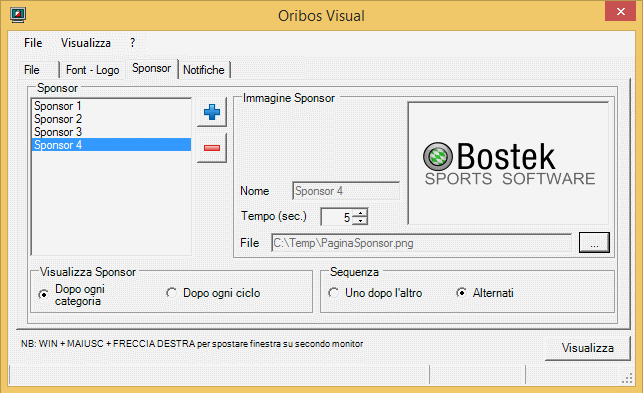The image size is (643, 393).
Task: Switch to the File tab
Action: pos(39,70)
